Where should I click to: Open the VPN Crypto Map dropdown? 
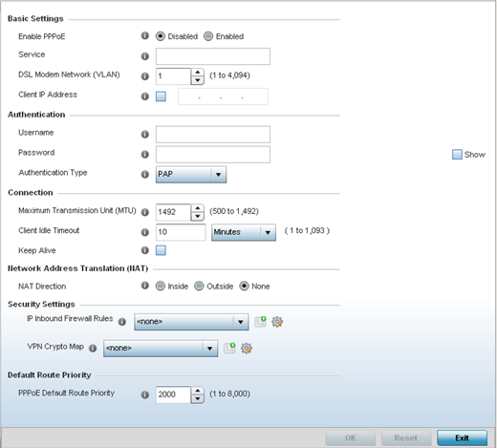point(161,348)
